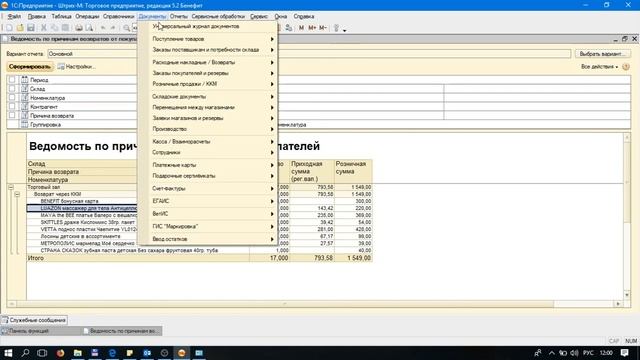The width and height of the screenshot is (640, 360).
Task: Switch to Ведомость по причинам возвратов window tab
Action: 122,331
